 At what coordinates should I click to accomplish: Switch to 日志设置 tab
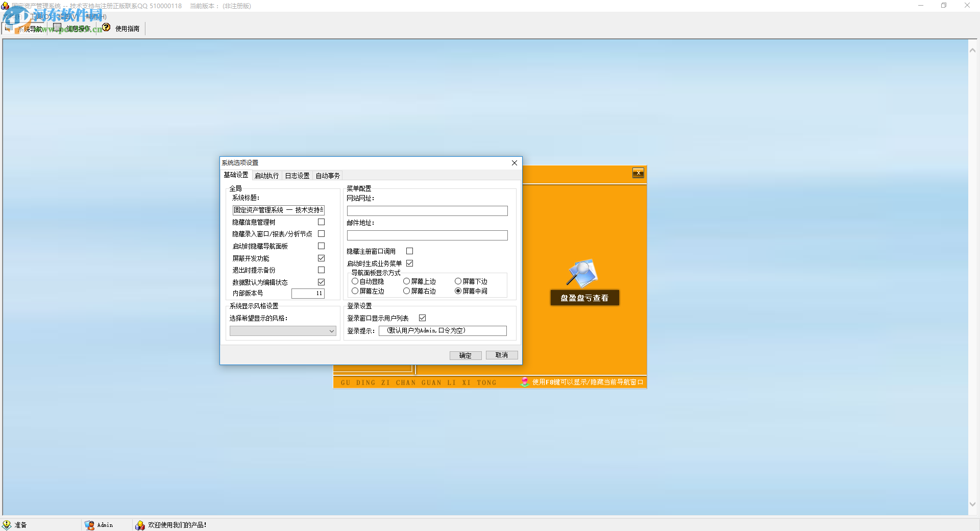click(297, 176)
